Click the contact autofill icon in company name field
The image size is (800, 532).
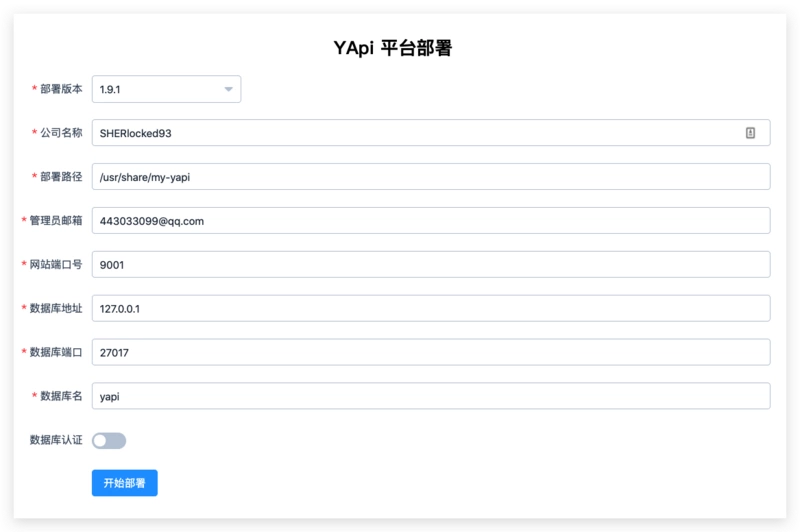750,133
